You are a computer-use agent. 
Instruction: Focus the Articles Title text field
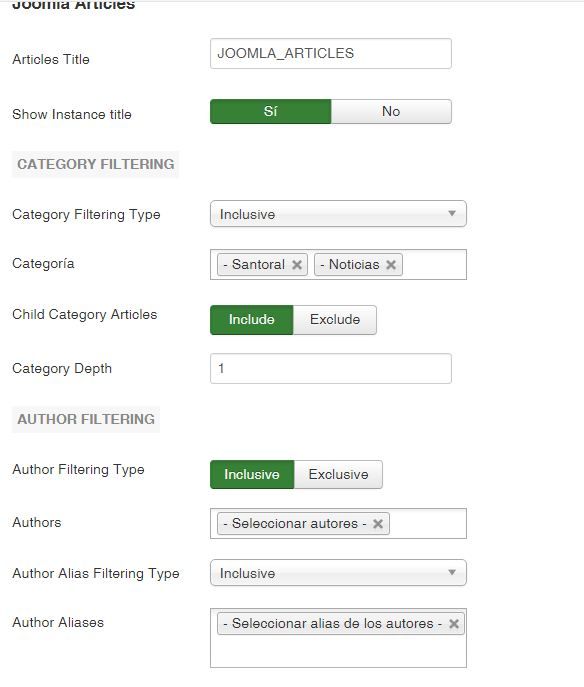coord(331,53)
